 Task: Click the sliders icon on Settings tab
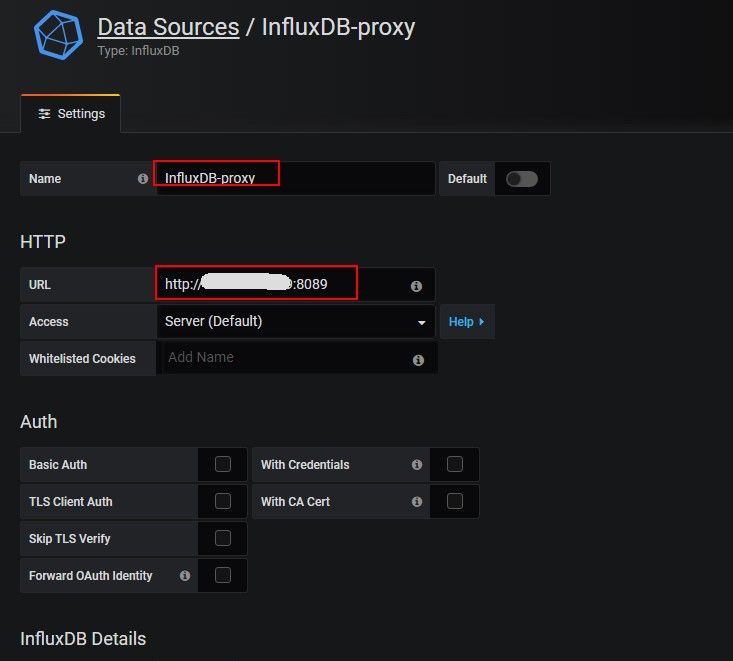(x=44, y=114)
